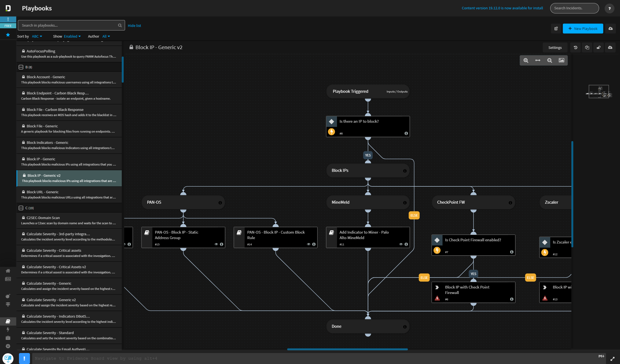Toggle eye icon on Static Address Group task

(x=216, y=244)
